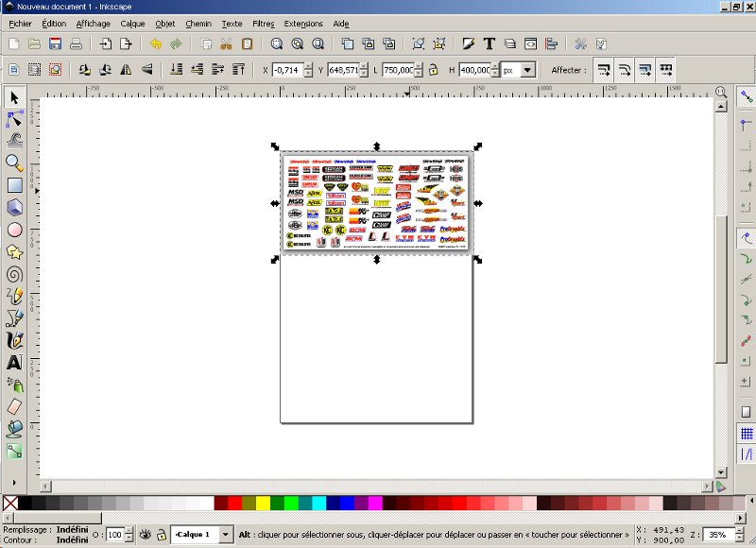
Task: Select the Ellipse circle tool
Action: (x=14, y=230)
